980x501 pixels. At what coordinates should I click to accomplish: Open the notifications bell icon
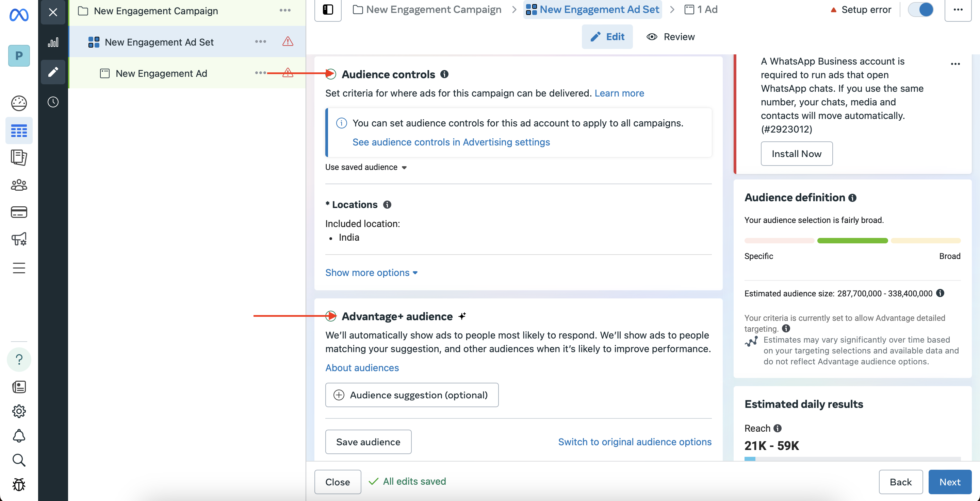pos(19,436)
